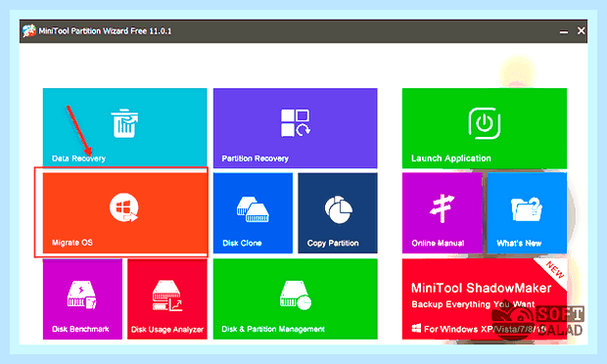The image size is (607, 364).
Task: Click the "Copy Partition" label
Action: [333, 244]
